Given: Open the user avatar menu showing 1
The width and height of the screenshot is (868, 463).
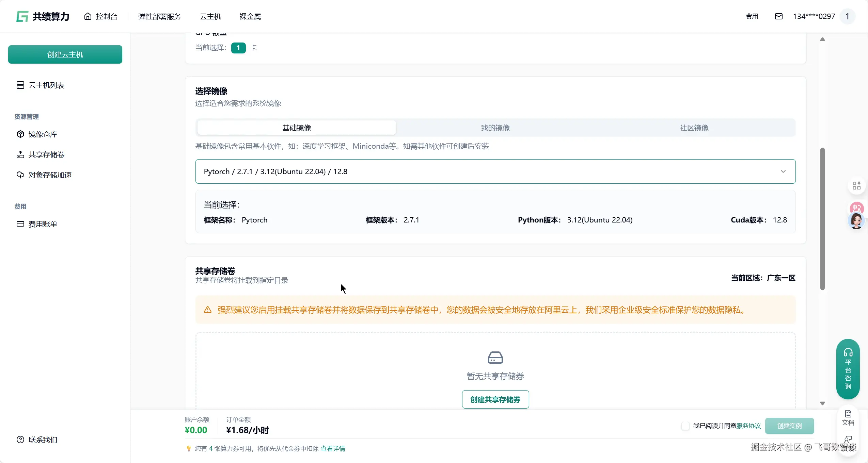Looking at the screenshot, I should pyautogui.click(x=847, y=16).
